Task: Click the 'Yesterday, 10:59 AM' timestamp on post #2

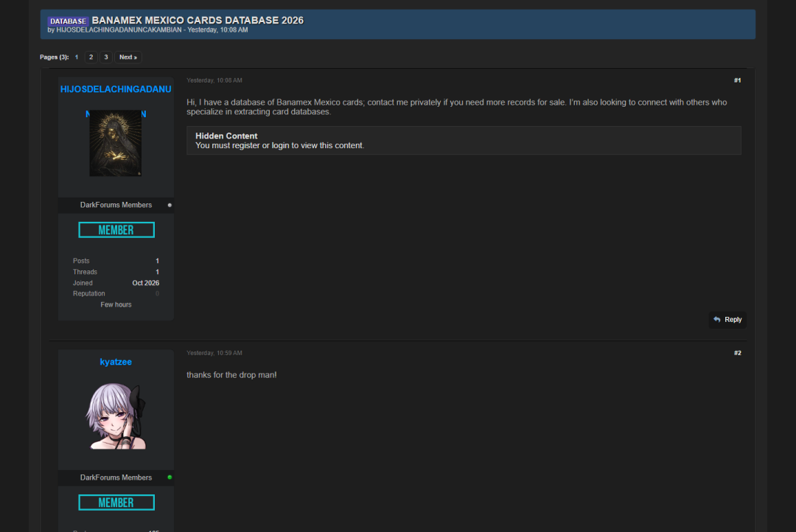Action: click(214, 353)
